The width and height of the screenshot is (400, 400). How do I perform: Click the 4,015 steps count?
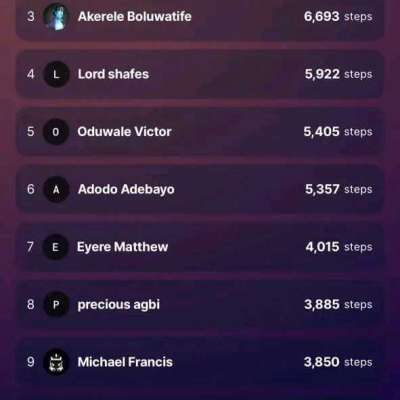coord(339,247)
